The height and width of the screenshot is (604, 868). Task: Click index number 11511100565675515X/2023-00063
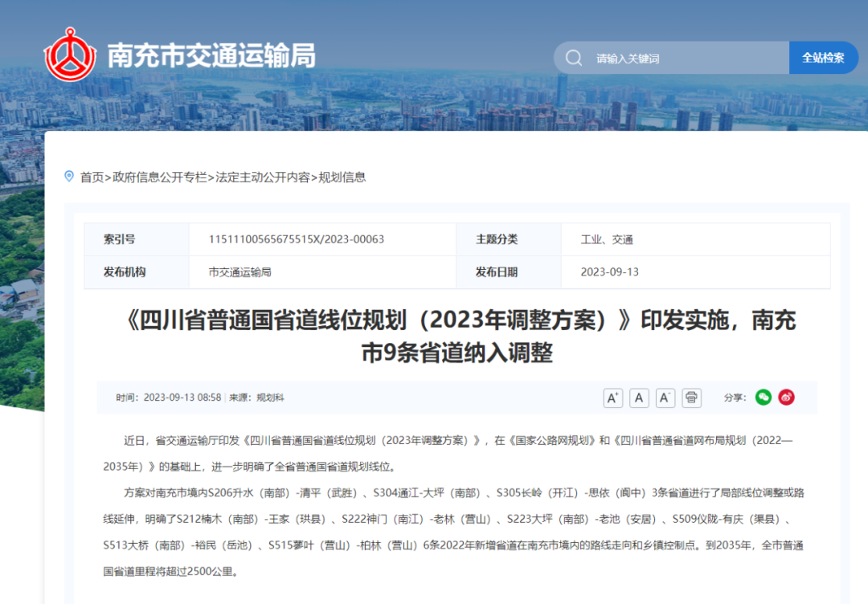296,239
